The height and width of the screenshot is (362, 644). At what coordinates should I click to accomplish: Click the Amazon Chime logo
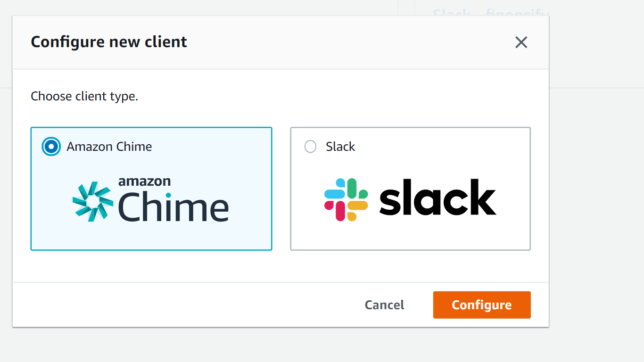pyautogui.click(x=151, y=200)
